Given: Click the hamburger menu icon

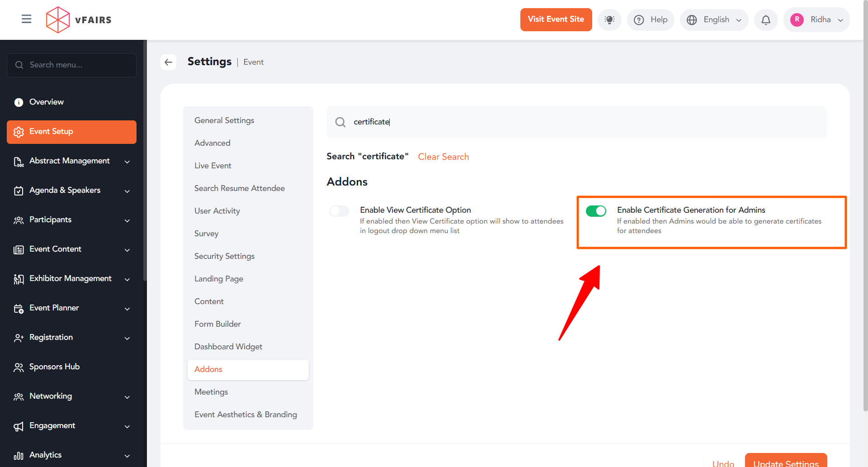Looking at the screenshot, I should pyautogui.click(x=26, y=19).
